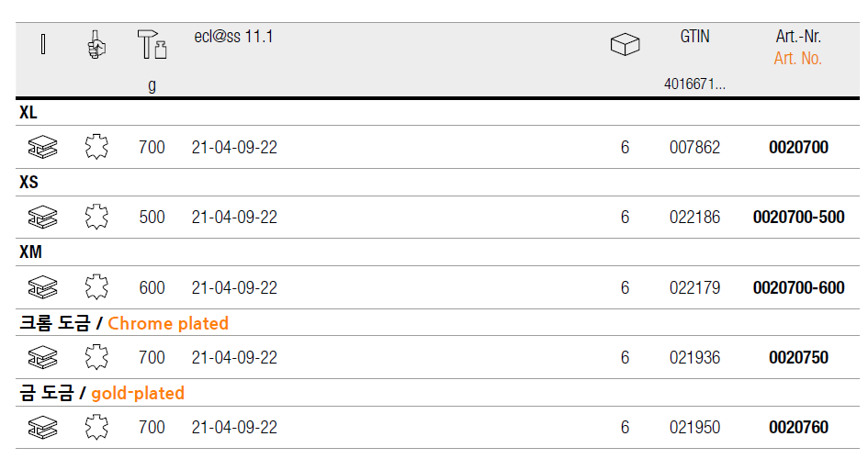Click the steel profile icon in XL row
Viewport: 868px width, 470px height.
[42, 147]
